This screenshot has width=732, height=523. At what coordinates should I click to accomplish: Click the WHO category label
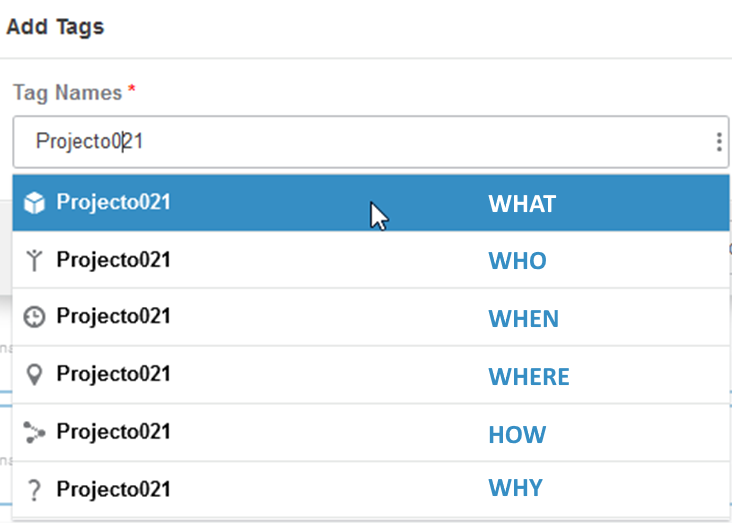517,261
